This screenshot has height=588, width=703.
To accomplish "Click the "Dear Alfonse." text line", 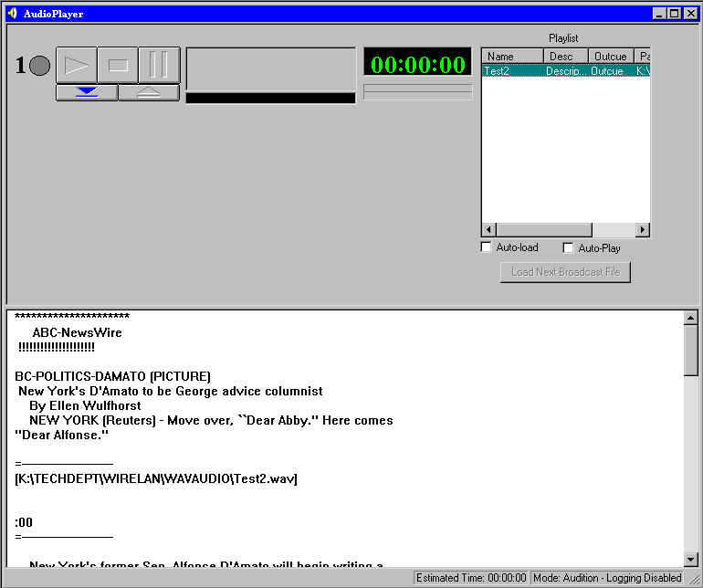I will tap(62, 435).
